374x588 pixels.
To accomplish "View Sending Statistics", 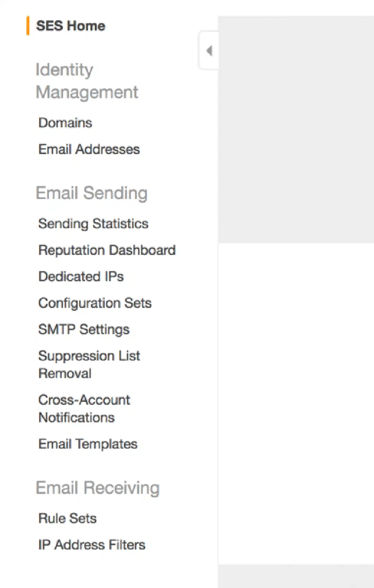I will 93,223.
